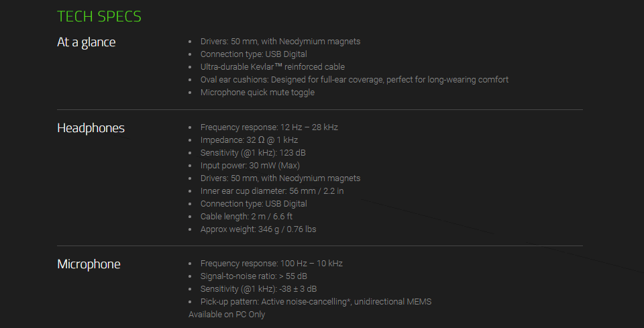Click the TECH SPECS heading
This screenshot has width=644, height=328.
click(x=99, y=16)
